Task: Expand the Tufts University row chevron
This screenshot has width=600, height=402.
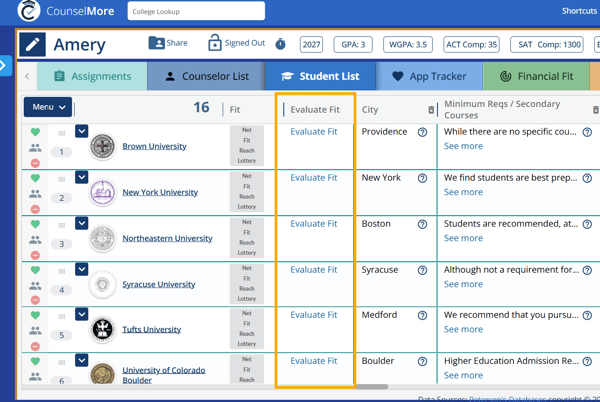Action: 82,314
